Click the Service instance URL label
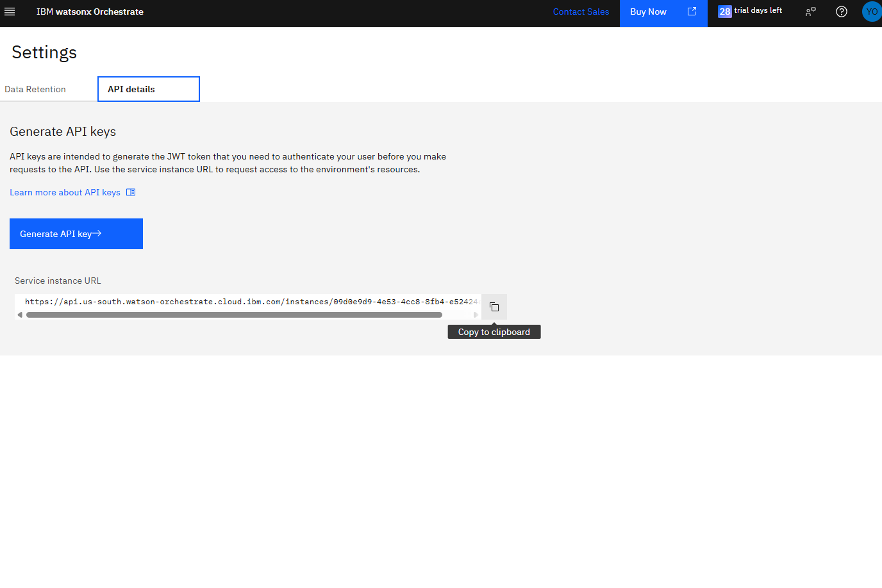This screenshot has width=882, height=588. coord(58,281)
